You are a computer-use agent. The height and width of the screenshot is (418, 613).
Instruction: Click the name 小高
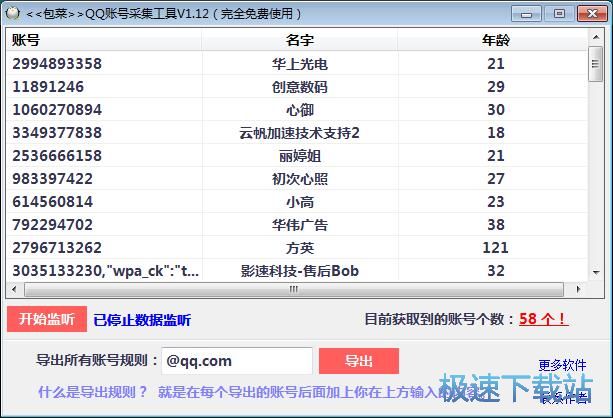300,202
